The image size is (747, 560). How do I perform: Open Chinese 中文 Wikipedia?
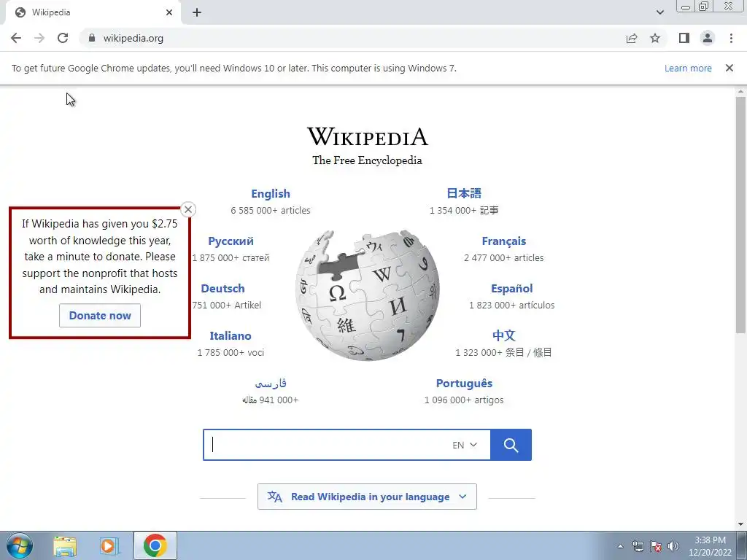[504, 335]
